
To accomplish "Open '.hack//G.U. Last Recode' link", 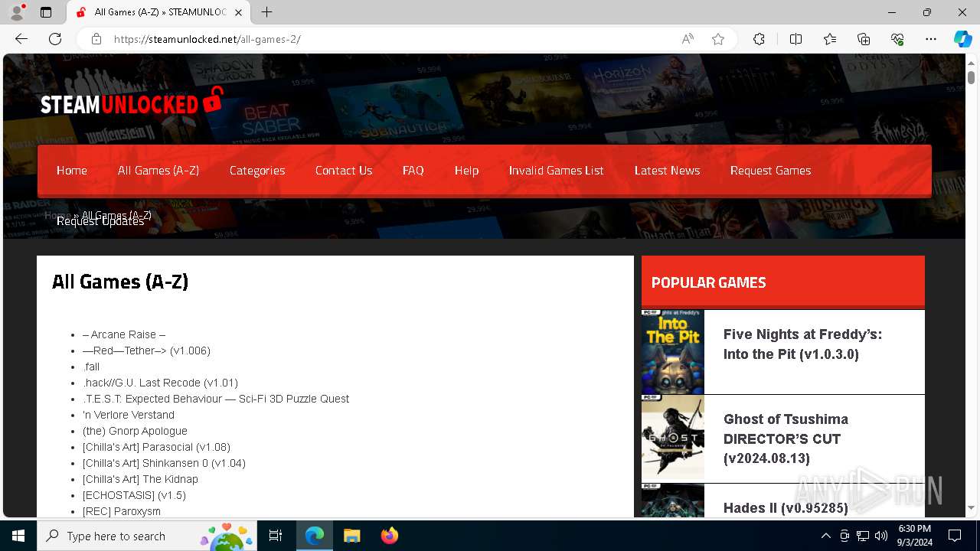I will 160,383.
